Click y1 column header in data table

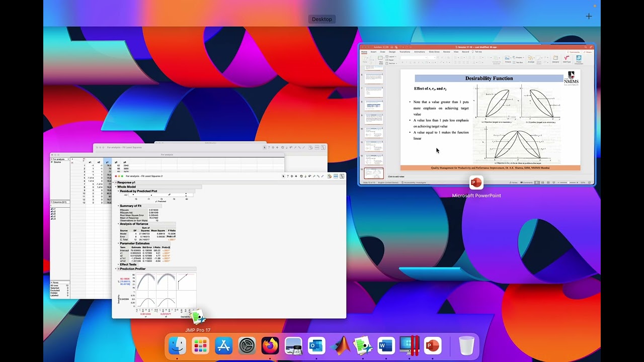click(107, 162)
